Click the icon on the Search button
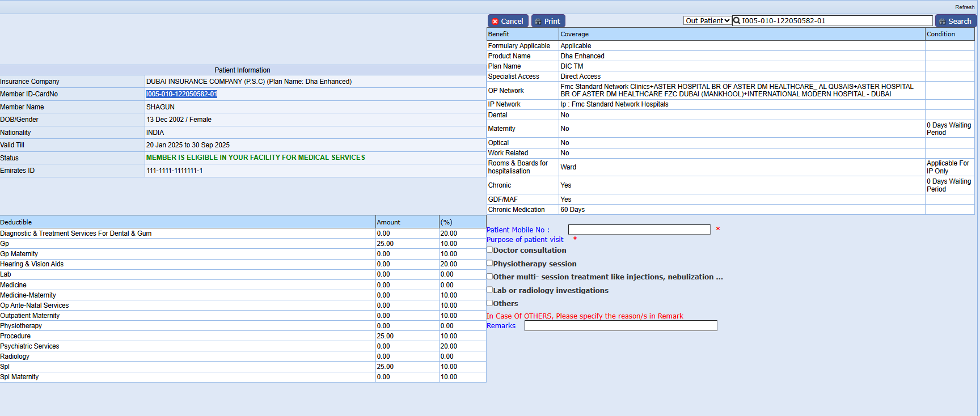Screen dimensions: 980x416 (x=943, y=22)
